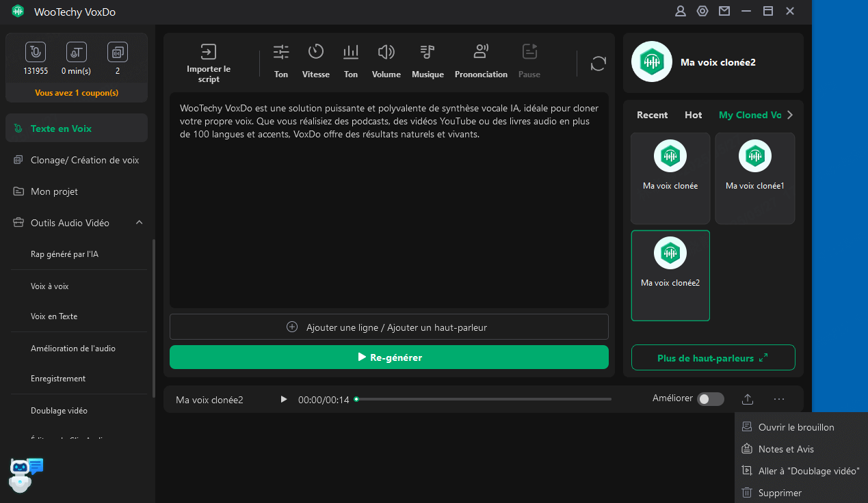The width and height of the screenshot is (868, 503).
Task: Add background Musique
Action: tap(428, 62)
